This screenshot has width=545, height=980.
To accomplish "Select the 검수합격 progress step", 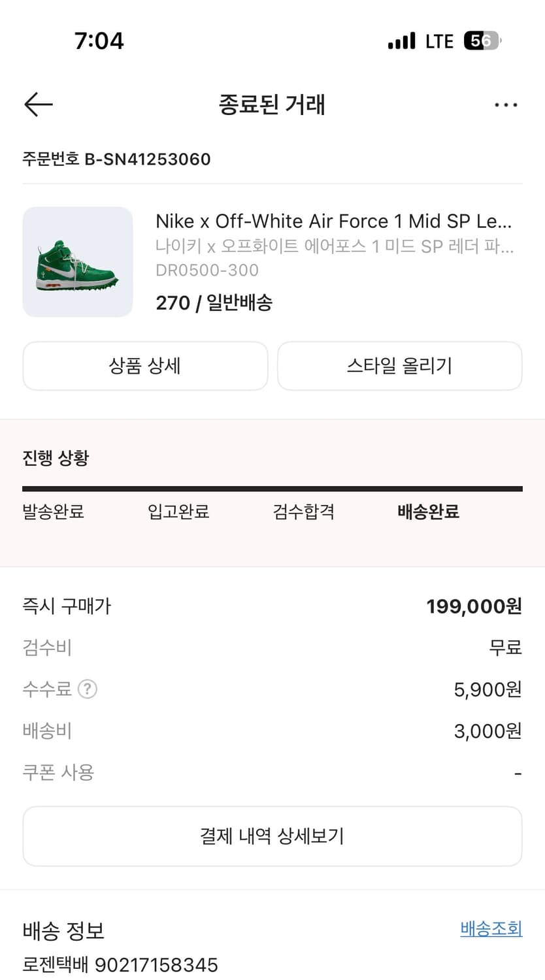I will [x=303, y=512].
